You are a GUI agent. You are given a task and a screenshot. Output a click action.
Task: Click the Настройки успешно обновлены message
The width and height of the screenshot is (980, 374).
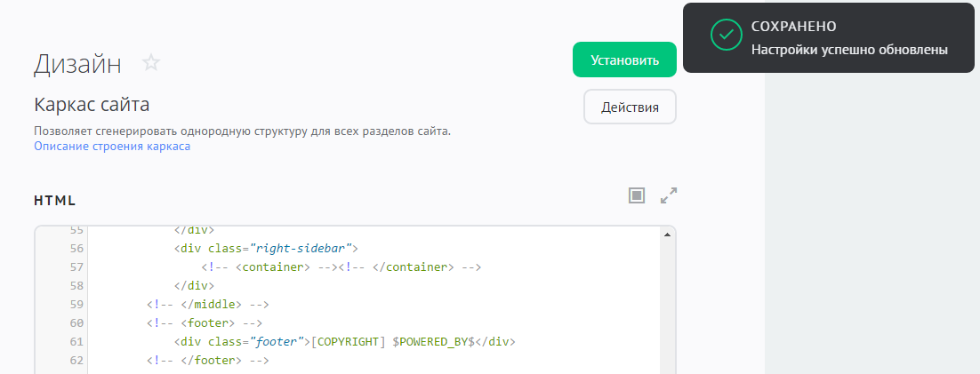pos(849,50)
